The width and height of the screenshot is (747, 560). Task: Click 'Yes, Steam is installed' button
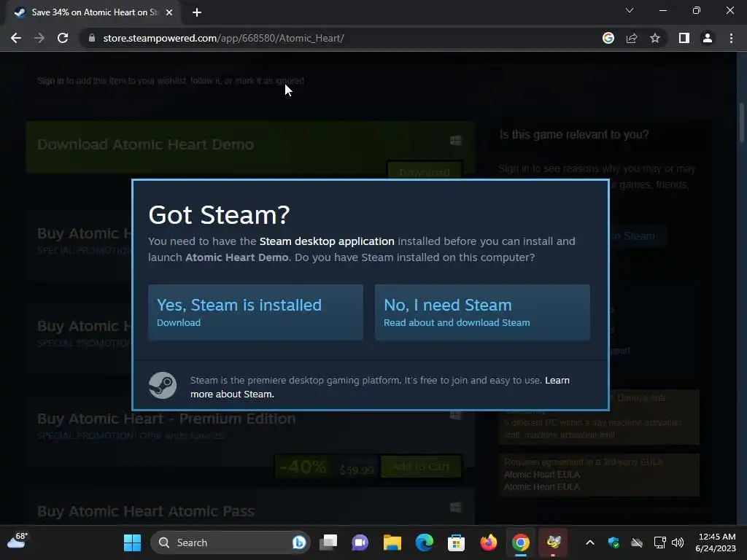[x=256, y=312]
